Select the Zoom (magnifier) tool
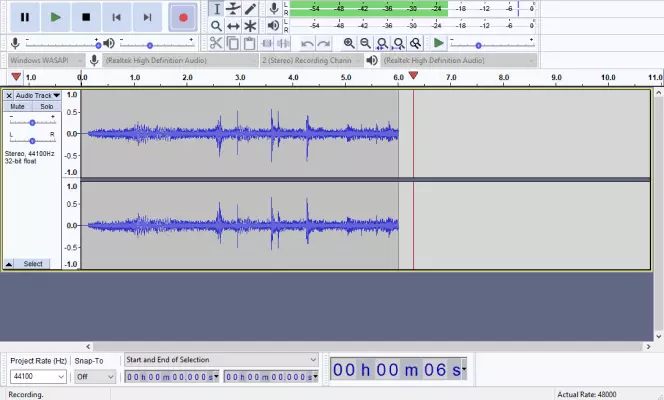Screen dimensions: 664x400 [216, 26]
